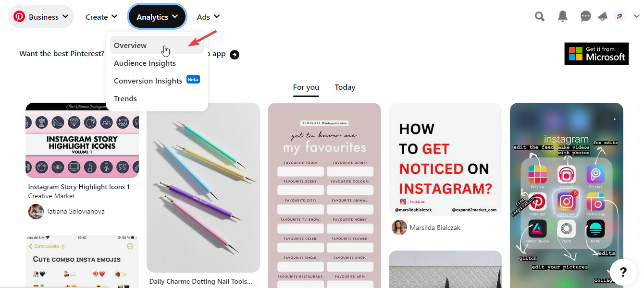Click the profile avatar icon
Viewport: 644px width, 288px height.
(619, 17)
